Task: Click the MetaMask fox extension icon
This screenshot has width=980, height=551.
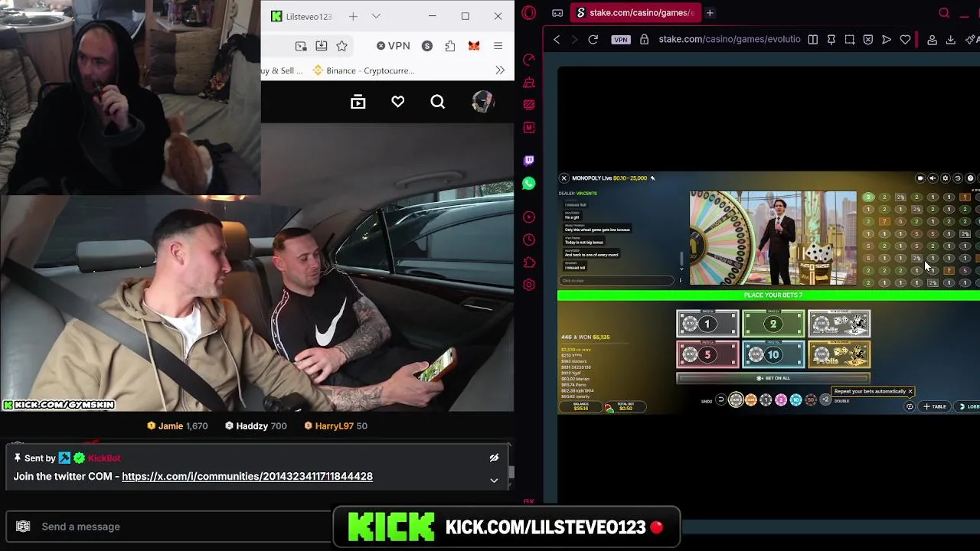Action: pos(474,46)
